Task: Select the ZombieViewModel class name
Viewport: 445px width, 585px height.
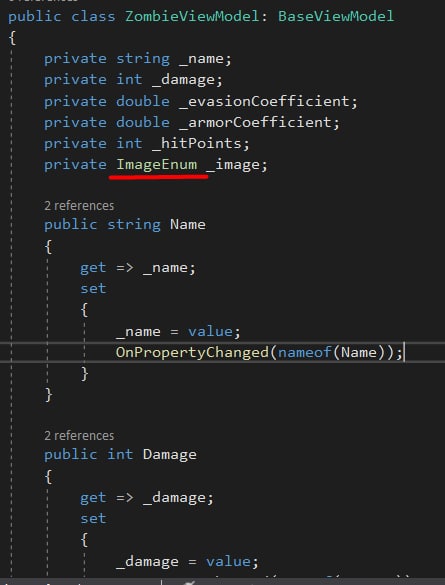Action: coord(192,16)
